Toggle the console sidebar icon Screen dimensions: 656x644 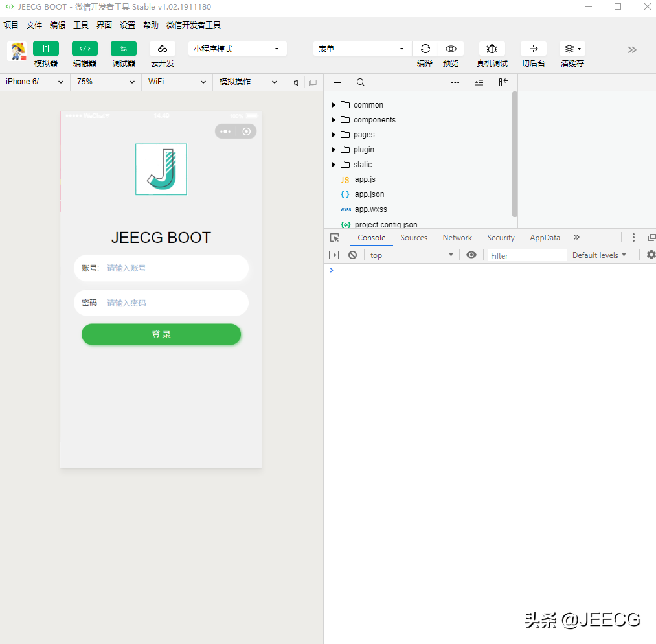click(x=334, y=255)
